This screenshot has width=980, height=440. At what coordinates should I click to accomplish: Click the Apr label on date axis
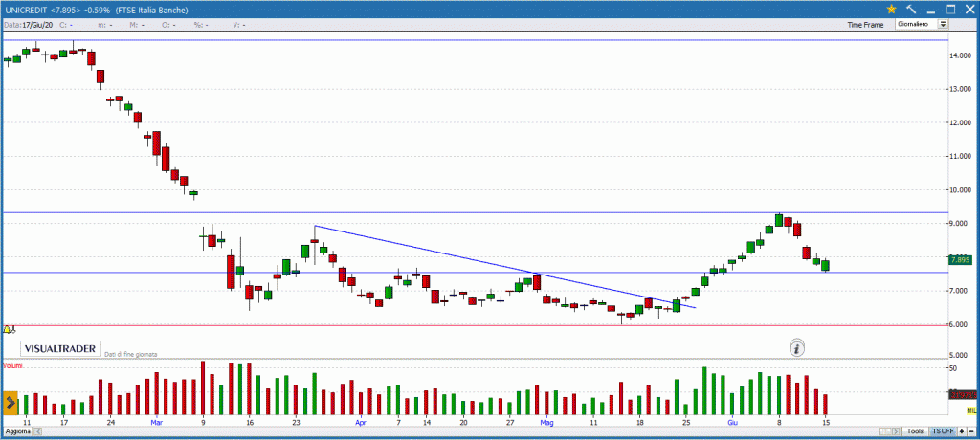[x=361, y=422]
